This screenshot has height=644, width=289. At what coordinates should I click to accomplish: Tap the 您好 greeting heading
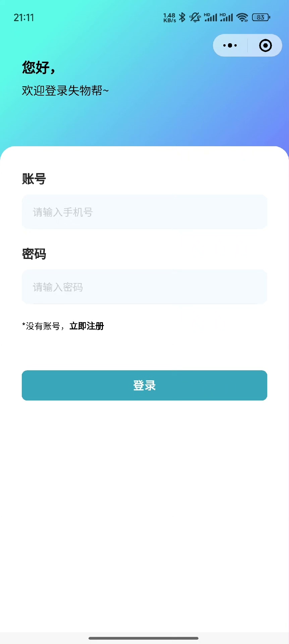[38, 67]
